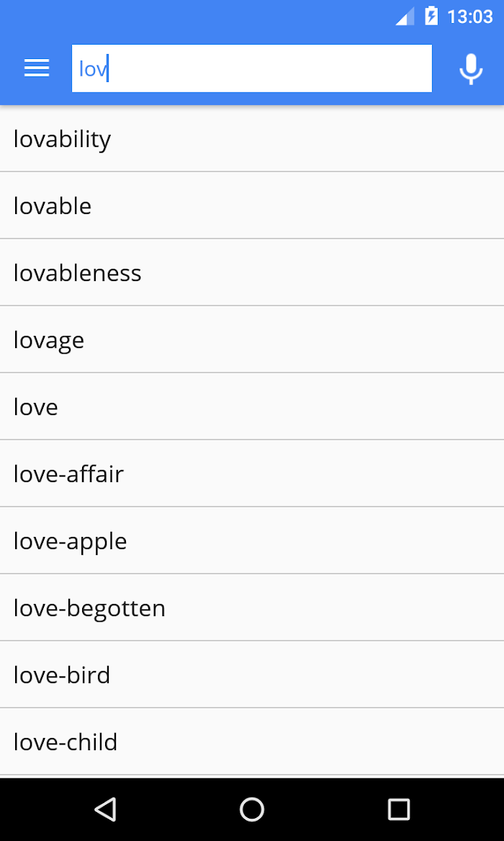
Task: Tap the Android home circle button
Action: pyautogui.click(x=252, y=809)
